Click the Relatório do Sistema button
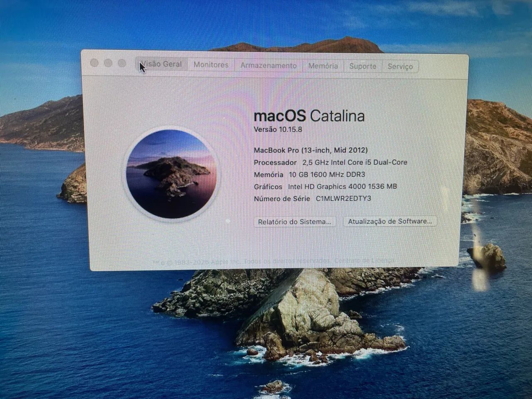The width and height of the screenshot is (532, 399). click(x=294, y=222)
